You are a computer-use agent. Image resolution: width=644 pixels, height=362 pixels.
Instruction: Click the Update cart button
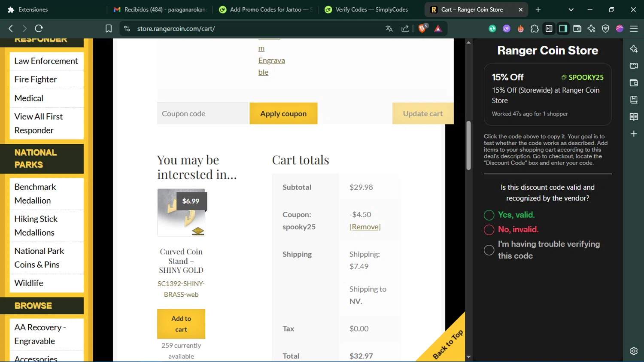[x=423, y=113]
